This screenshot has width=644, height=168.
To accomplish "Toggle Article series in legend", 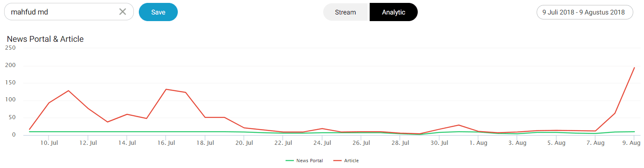I will [351, 161].
